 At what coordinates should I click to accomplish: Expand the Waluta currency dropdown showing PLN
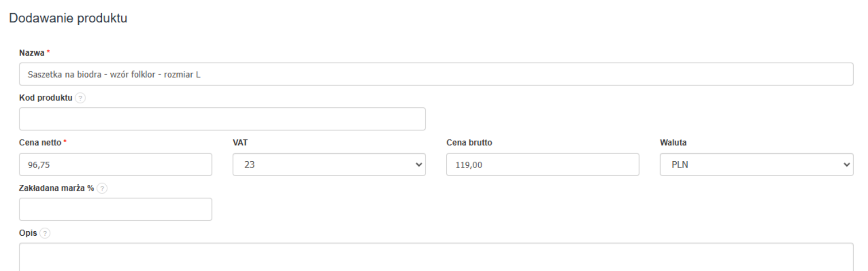(x=756, y=164)
